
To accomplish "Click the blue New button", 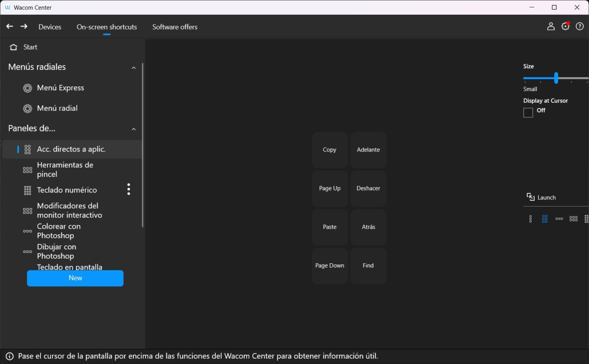I will 75,278.
